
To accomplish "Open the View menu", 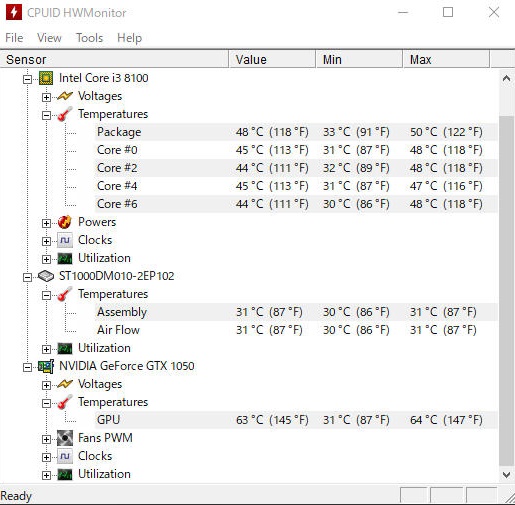I will point(49,38).
